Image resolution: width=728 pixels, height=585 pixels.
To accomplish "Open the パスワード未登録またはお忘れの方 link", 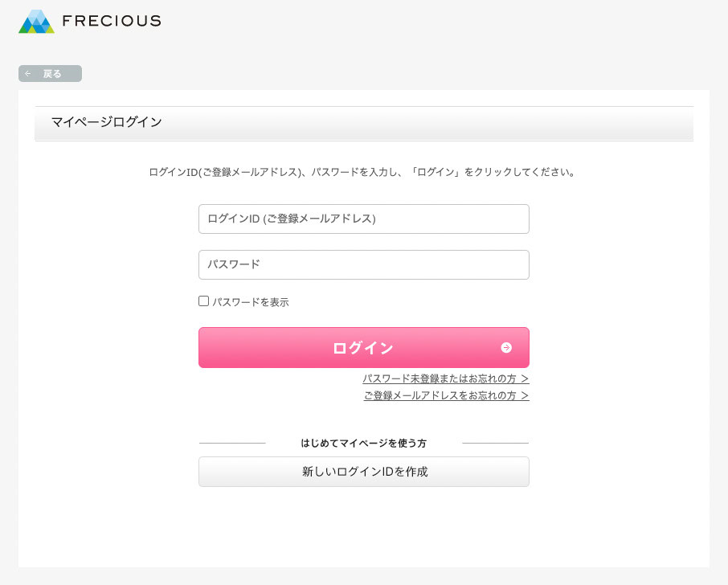I will pos(439,378).
